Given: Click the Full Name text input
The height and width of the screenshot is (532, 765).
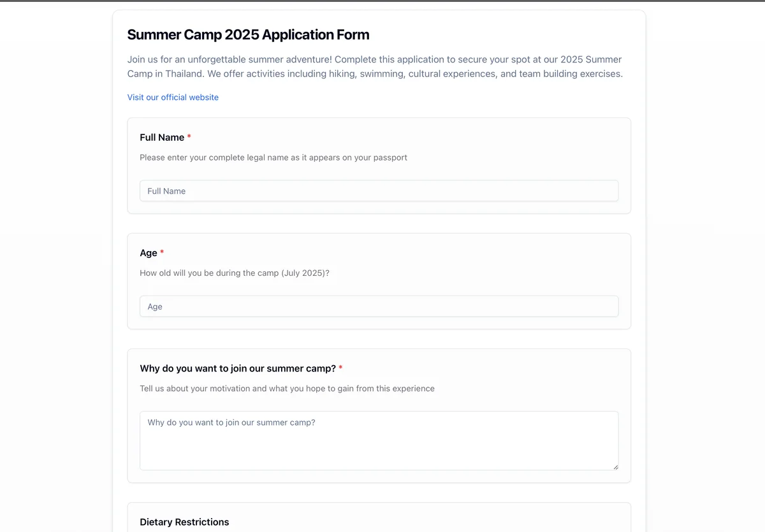Looking at the screenshot, I should pos(379,191).
